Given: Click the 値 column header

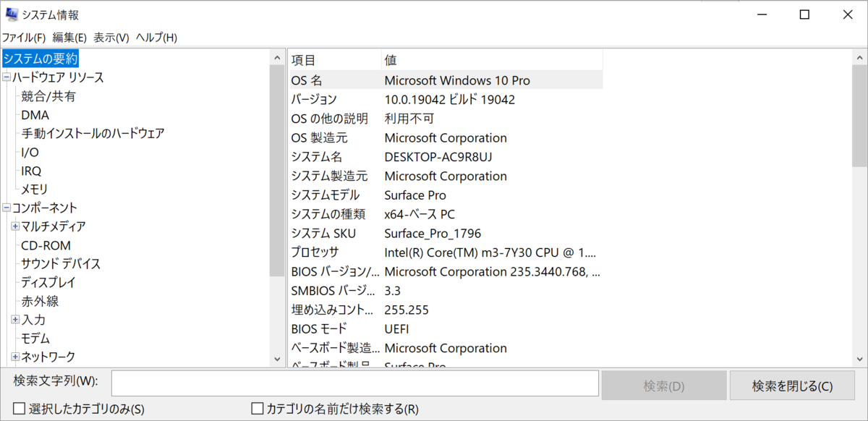Looking at the screenshot, I should 492,60.
